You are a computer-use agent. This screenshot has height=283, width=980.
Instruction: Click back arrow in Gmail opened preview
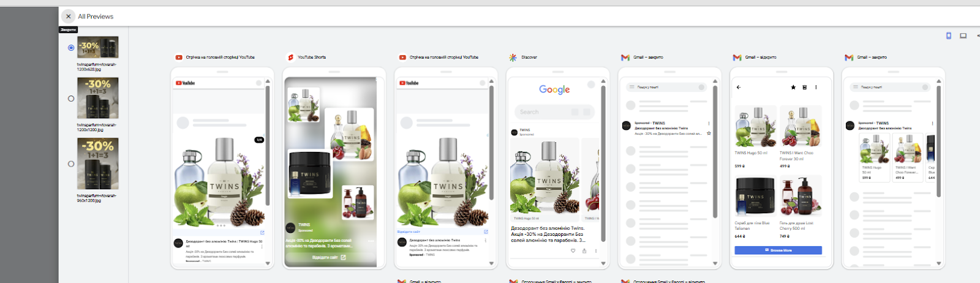point(739,88)
